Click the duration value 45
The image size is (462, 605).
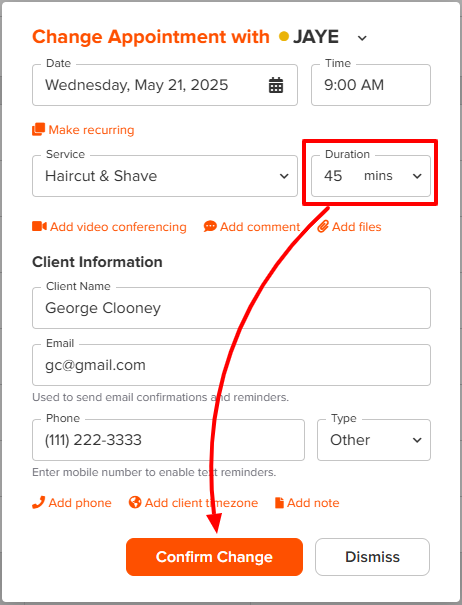[333, 176]
